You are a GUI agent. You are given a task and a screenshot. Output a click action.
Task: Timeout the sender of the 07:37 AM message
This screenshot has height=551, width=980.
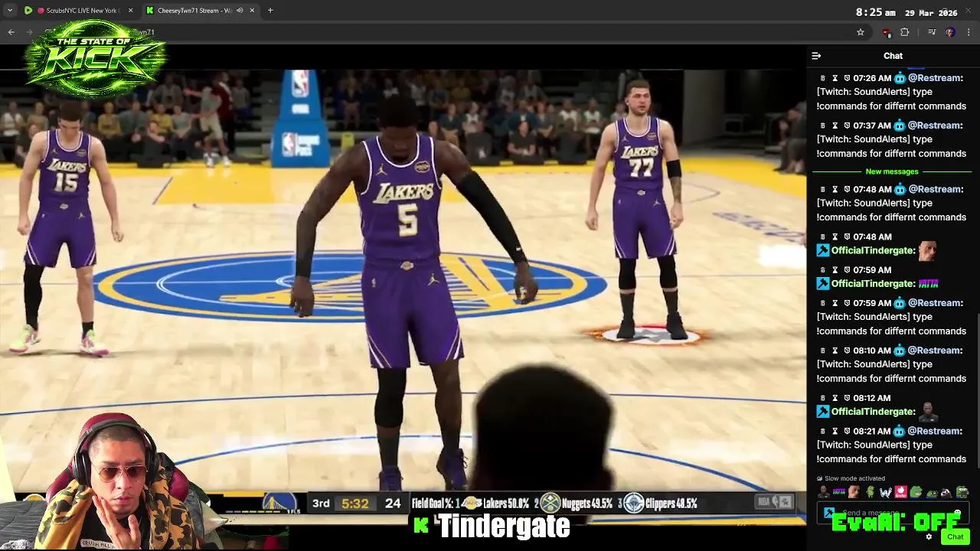click(x=835, y=126)
